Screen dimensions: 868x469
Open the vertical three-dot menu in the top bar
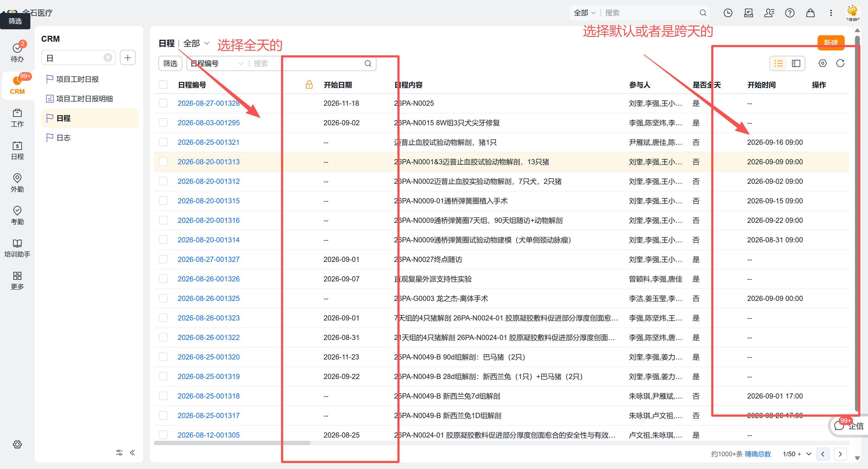click(x=831, y=13)
